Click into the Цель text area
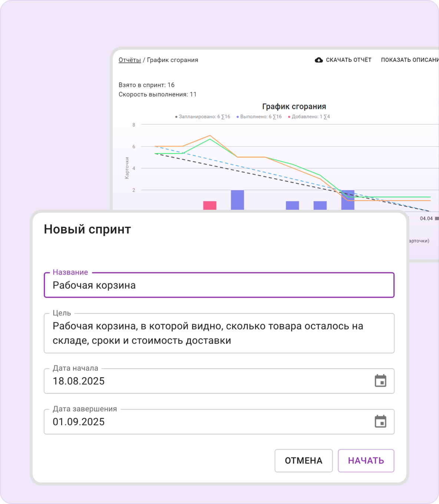This screenshot has height=504, width=439. (x=219, y=333)
